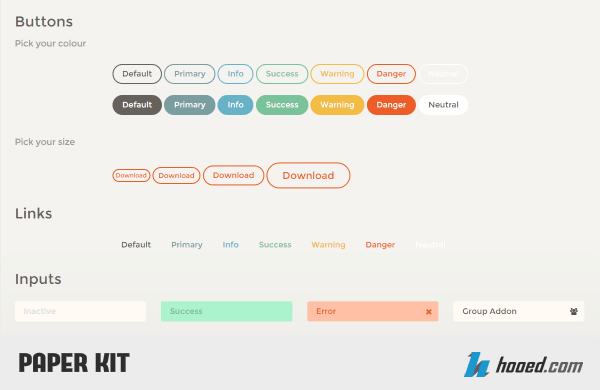Click the error X icon in Error input
Viewport: 600px width, 390px height.
click(x=429, y=312)
